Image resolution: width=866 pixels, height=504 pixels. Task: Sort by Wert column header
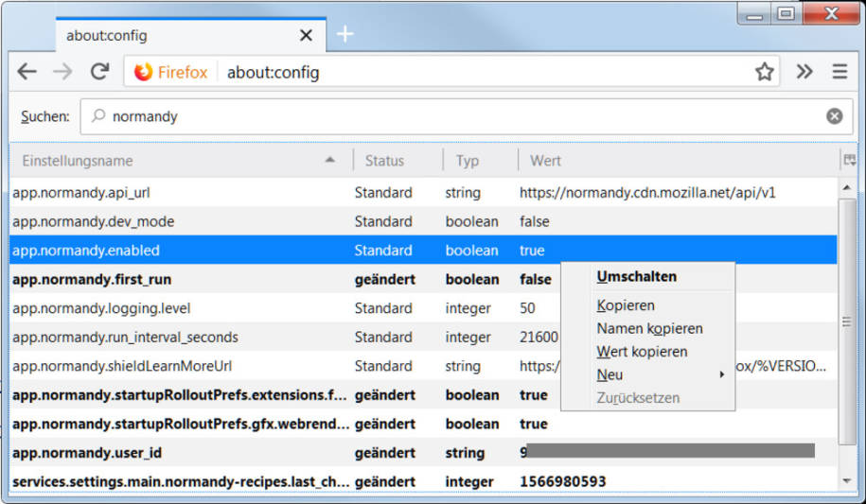tap(679, 161)
